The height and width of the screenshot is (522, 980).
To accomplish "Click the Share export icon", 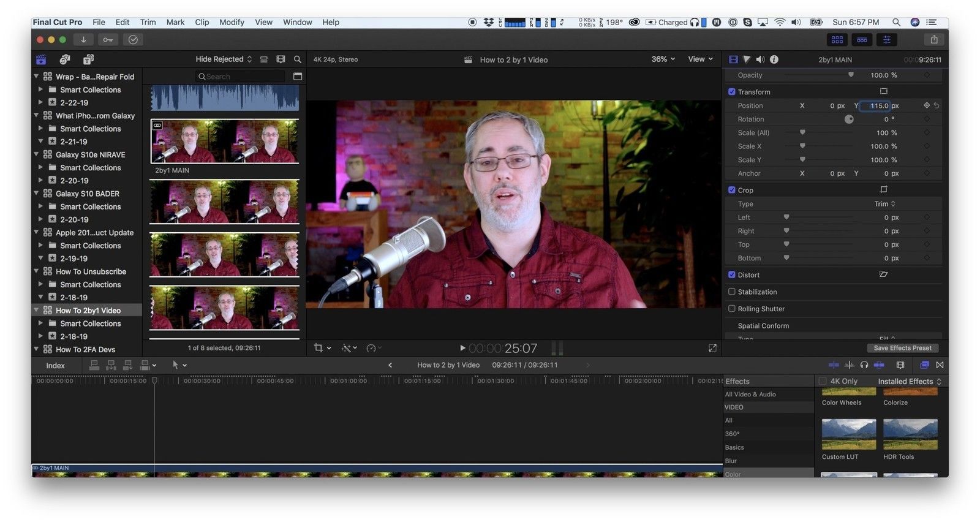I will click(933, 39).
